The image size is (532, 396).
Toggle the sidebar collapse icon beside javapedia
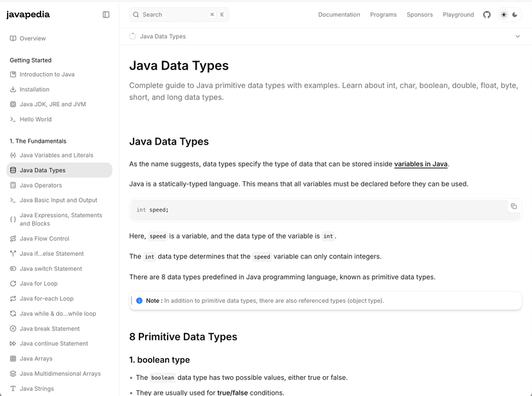pos(105,14)
